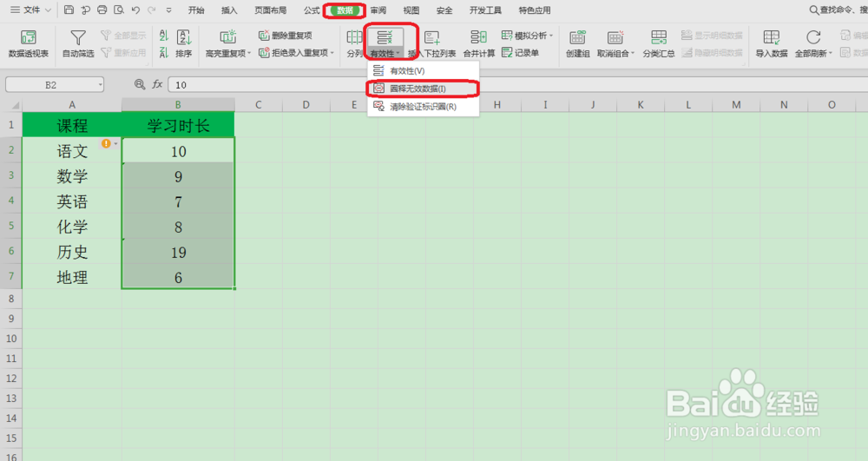This screenshot has height=461, width=868.
Task: Switch to the 开发工具 tab
Action: (x=485, y=10)
